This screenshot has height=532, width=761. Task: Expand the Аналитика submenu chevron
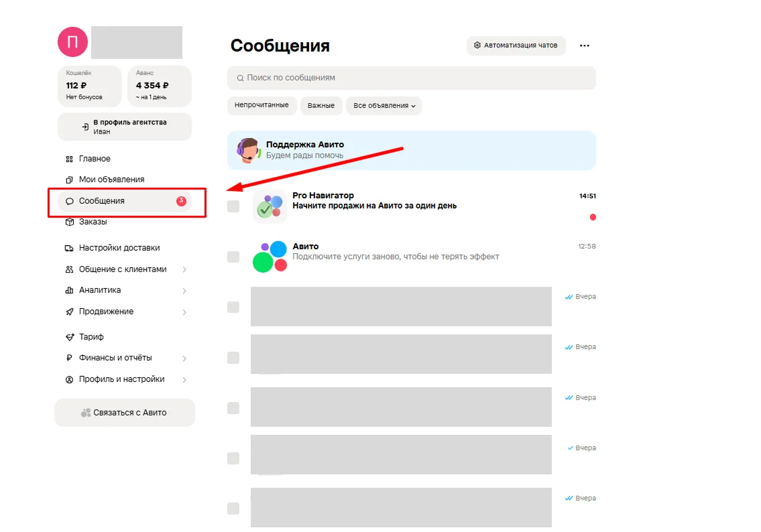[x=184, y=291]
